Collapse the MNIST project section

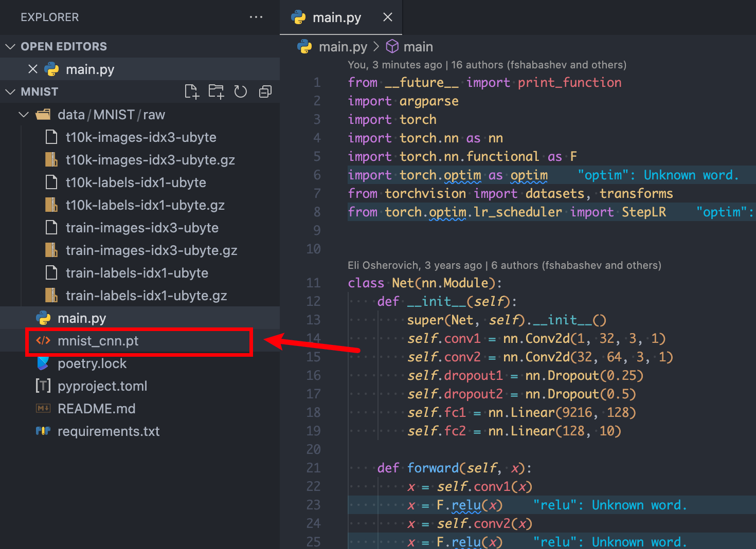(x=10, y=92)
